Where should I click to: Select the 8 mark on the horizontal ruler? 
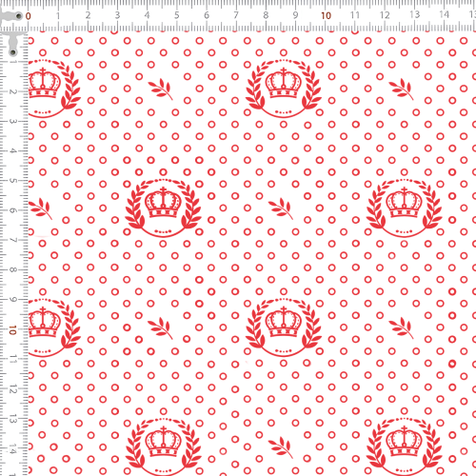[266, 15]
